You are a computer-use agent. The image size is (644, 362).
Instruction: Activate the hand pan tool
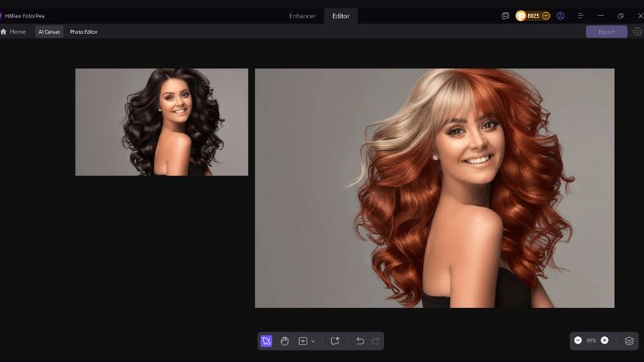pos(285,341)
